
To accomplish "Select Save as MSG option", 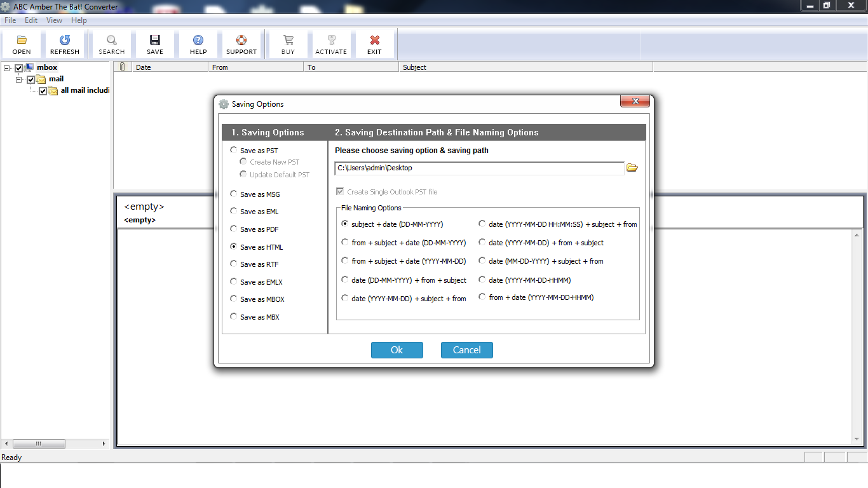I will click(255, 194).
